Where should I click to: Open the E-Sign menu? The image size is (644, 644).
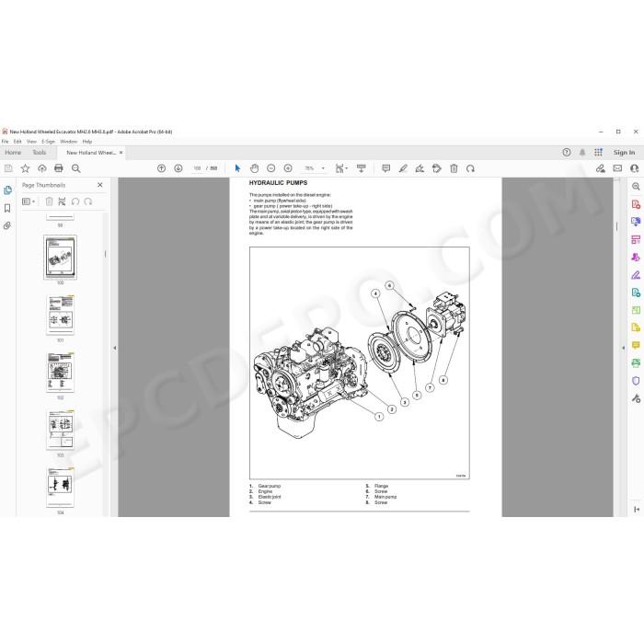coord(48,142)
